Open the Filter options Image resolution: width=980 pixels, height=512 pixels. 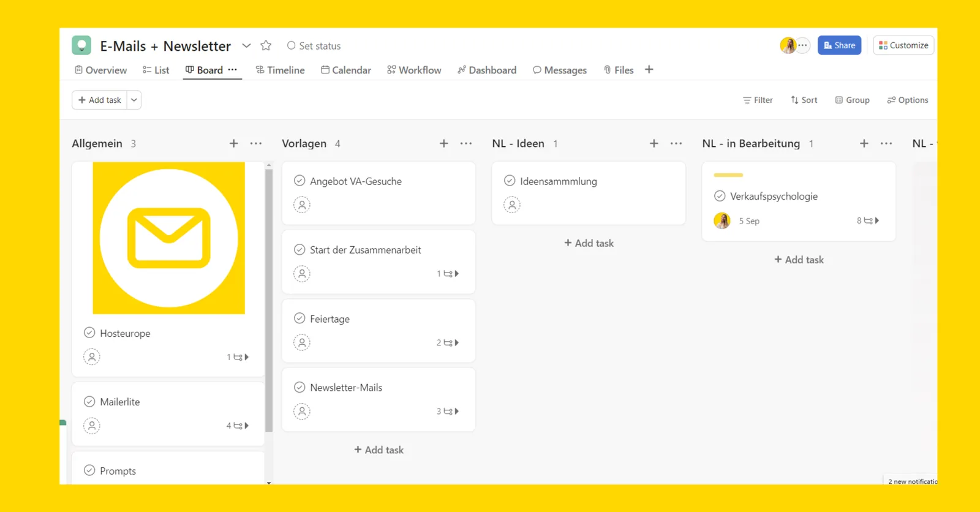[x=758, y=100]
